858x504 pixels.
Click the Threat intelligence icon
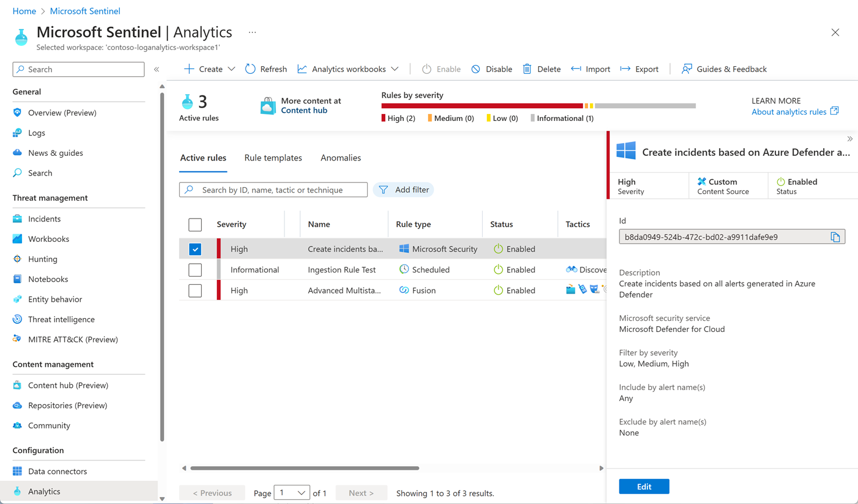[x=17, y=319]
